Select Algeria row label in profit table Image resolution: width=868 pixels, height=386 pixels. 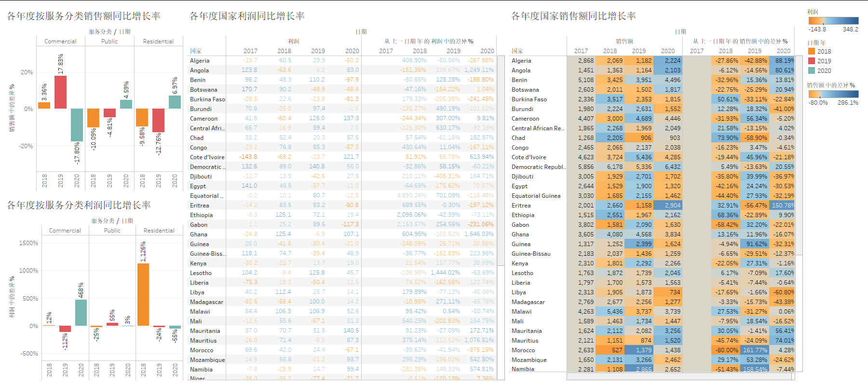click(200, 61)
